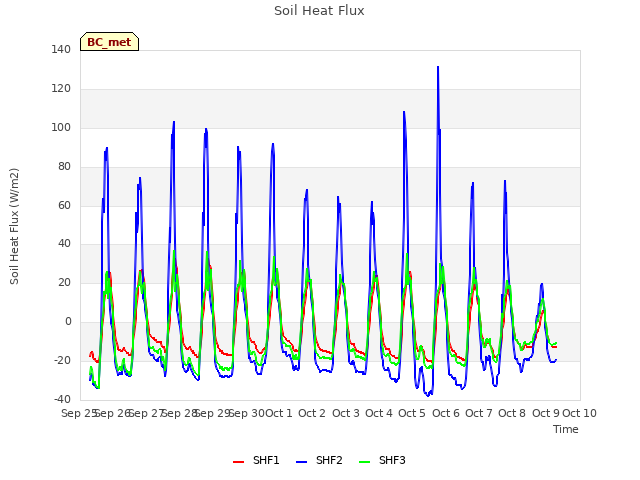640x480 pixels.
Task: Click the Oct 4 x-axis date label
Action: [379, 413]
